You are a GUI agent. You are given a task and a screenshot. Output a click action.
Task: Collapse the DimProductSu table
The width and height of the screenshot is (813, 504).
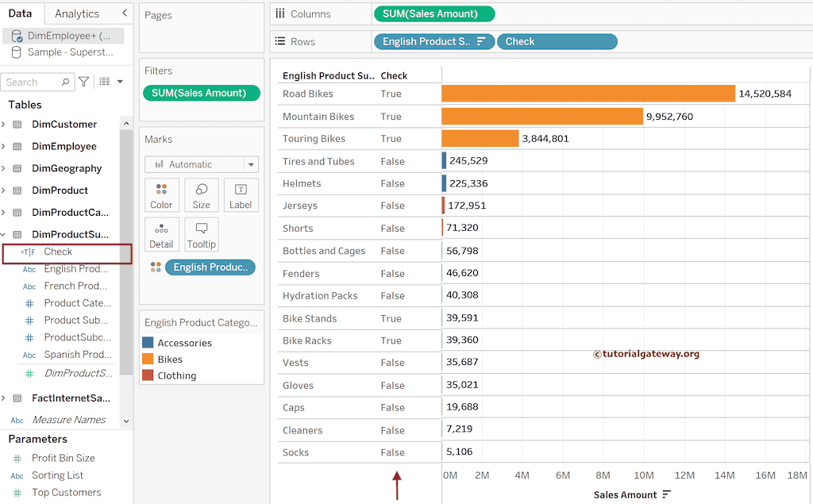pyautogui.click(x=8, y=234)
